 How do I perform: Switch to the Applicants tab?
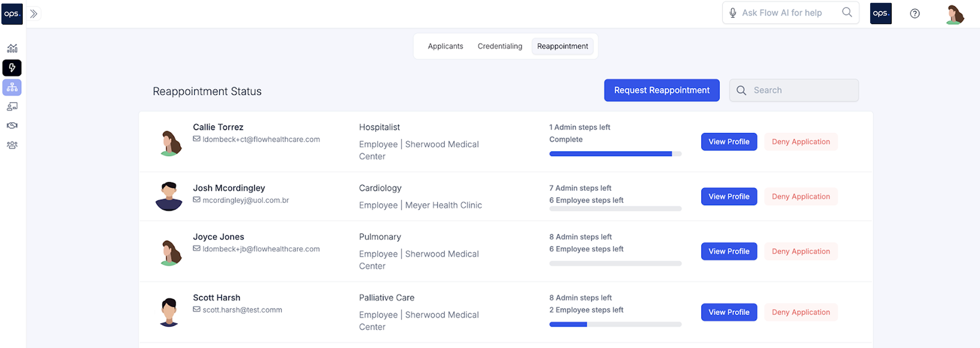pos(445,46)
